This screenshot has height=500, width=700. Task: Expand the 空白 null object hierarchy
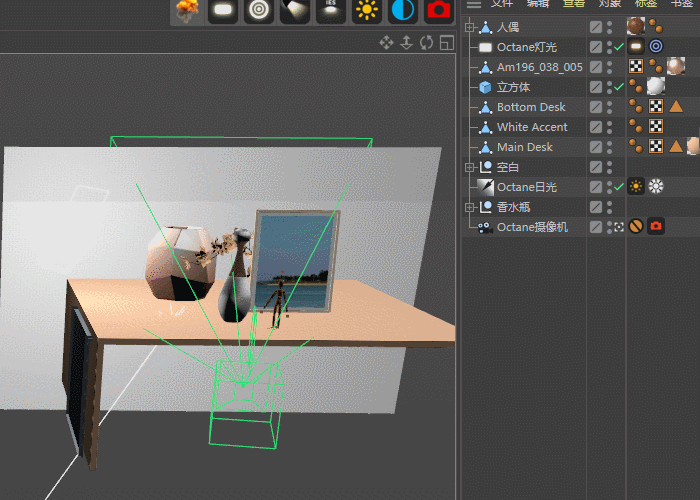[469, 167]
